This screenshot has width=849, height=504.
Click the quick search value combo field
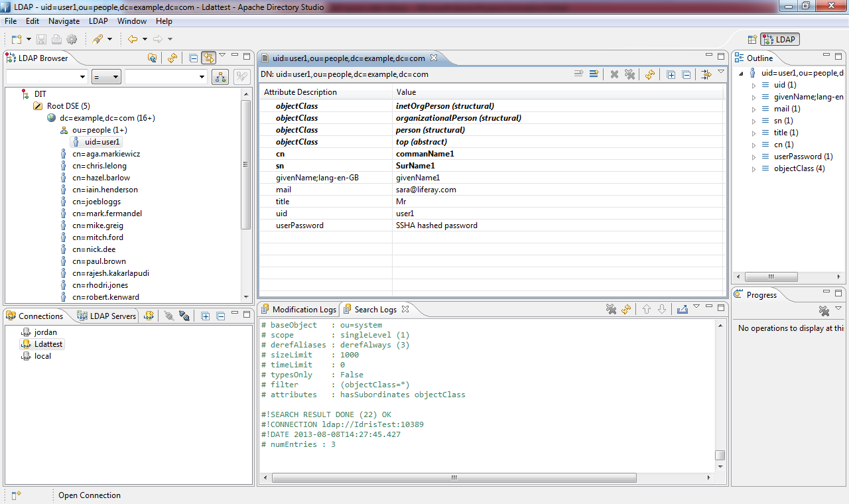pyautogui.click(x=166, y=77)
